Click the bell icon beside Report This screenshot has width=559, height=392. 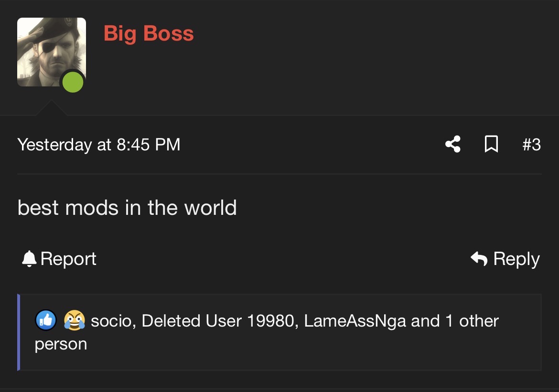coord(29,259)
